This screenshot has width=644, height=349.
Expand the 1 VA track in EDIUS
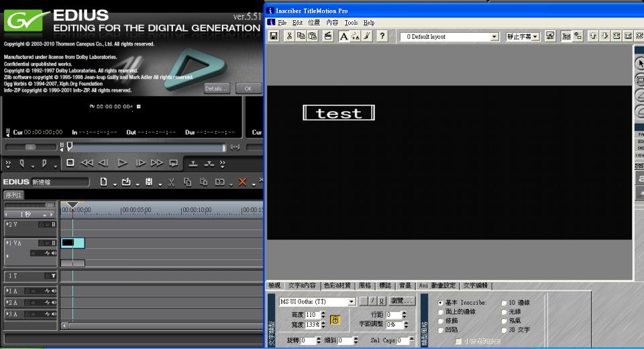pos(7,243)
